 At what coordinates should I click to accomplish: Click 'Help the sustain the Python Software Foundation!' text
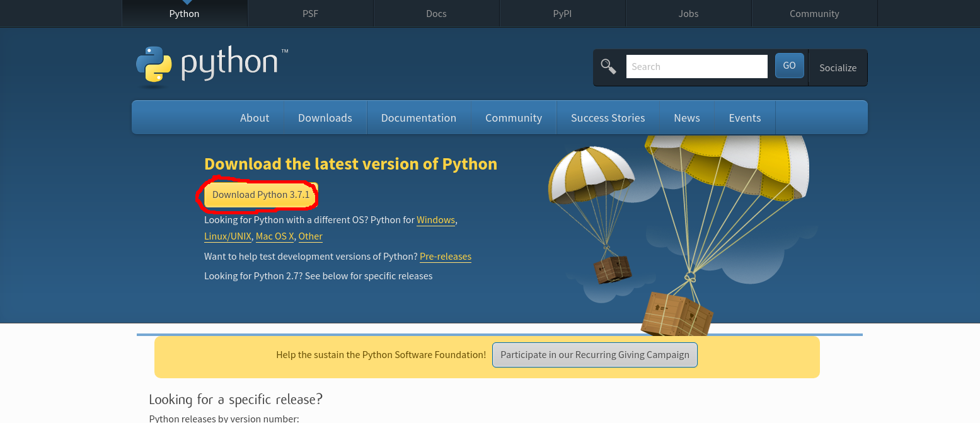click(x=381, y=355)
